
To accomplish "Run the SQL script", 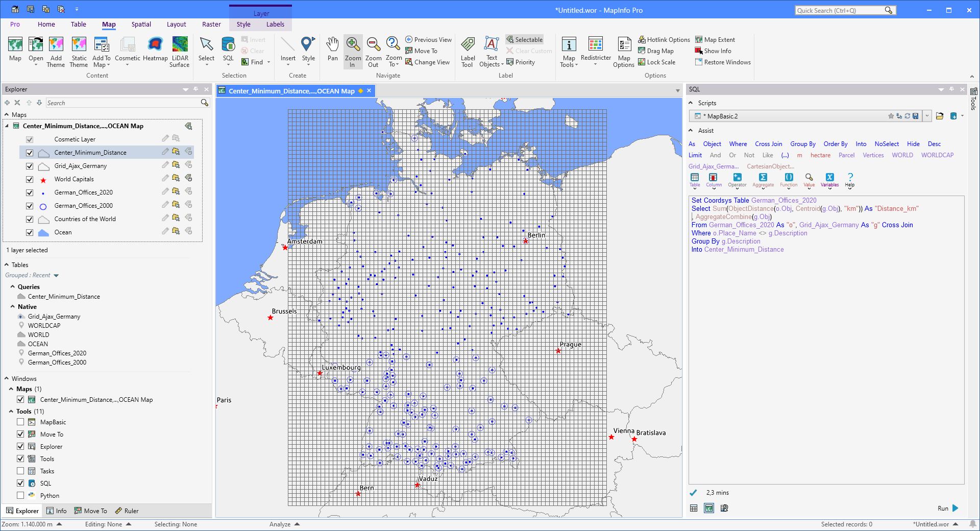I will 948,508.
